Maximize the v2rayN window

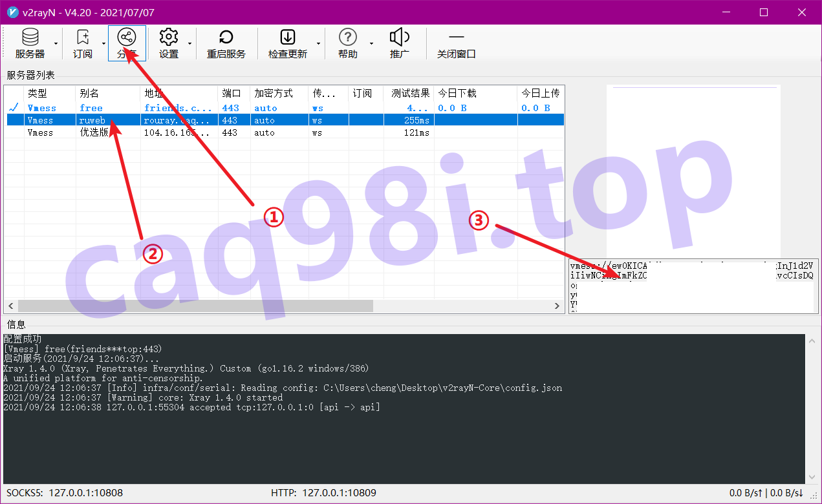point(764,12)
